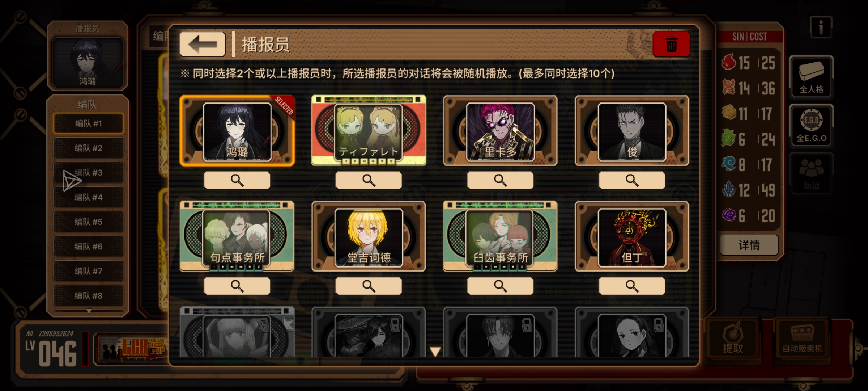Select the ティファレト announcer card
Image resolution: width=868 pixels, height=391 pixels.
[x=369, y=130]
